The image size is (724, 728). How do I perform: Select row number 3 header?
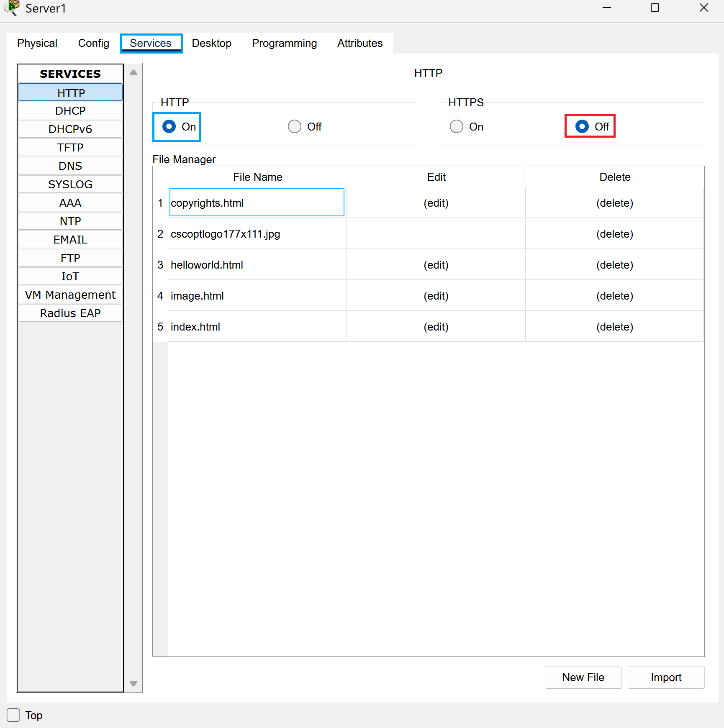tap(160, 265)
